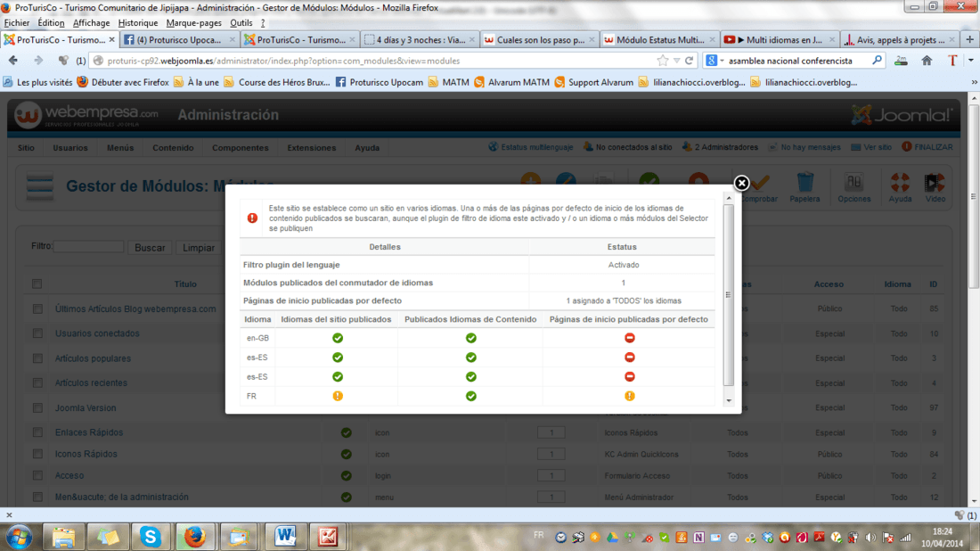This screenshot has height=551, width=980.
Task: Open Windows Explorer from the taskbar
Action: point(63,537)
